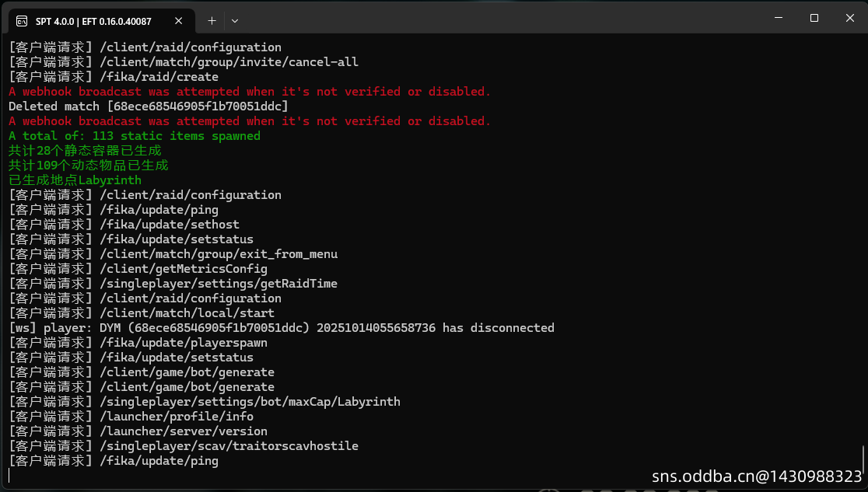The width and height of the screenshot is (868, 492).
Task: Expand the new-tab profiles dropdown chevron
Action: [x=235, y=21]
